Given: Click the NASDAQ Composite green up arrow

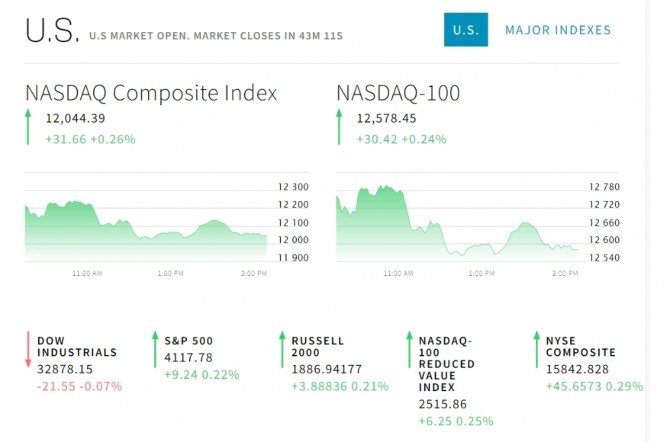Looking at the screenshot, I should pos(30,128).
